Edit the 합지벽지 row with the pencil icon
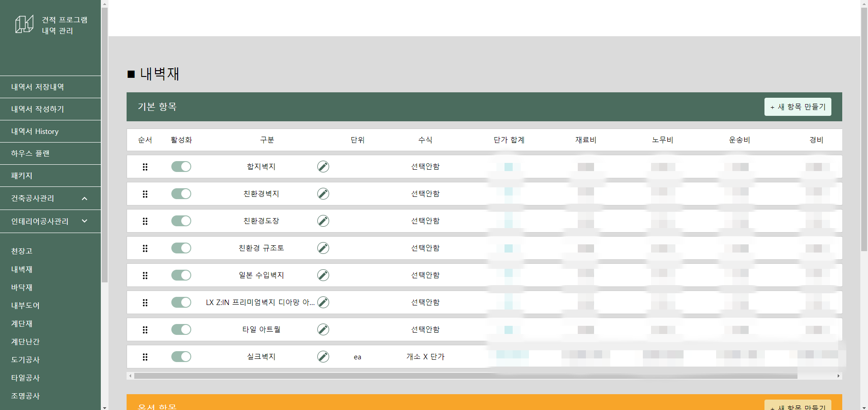Viewport: 868px width, 410px height. point(323,167)
